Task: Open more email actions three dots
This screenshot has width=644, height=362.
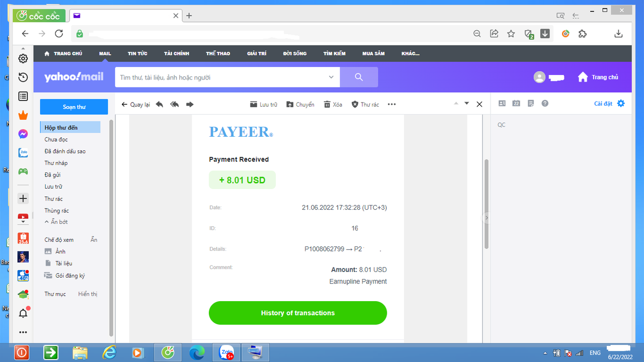Action: click(x=392, y=104)
